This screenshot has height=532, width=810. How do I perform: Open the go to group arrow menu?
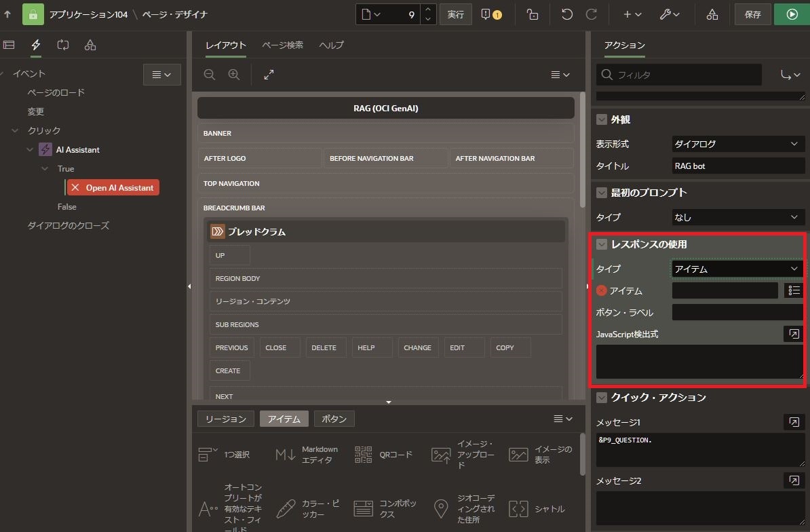tap(790, 75)
